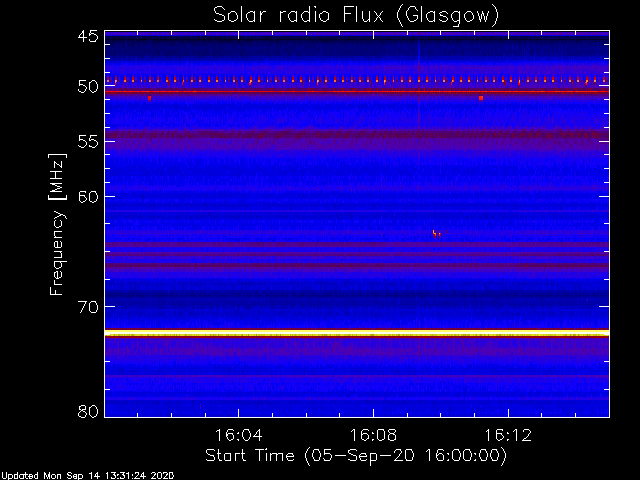Screen dimensions: 640x480
Task: Click the 'Updated Mon Sep 14 13:31:24 2020' timestamp
Action: point(87,476)
